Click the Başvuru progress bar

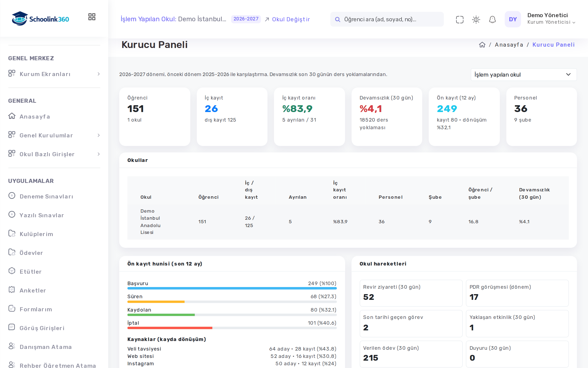point(232,288)
